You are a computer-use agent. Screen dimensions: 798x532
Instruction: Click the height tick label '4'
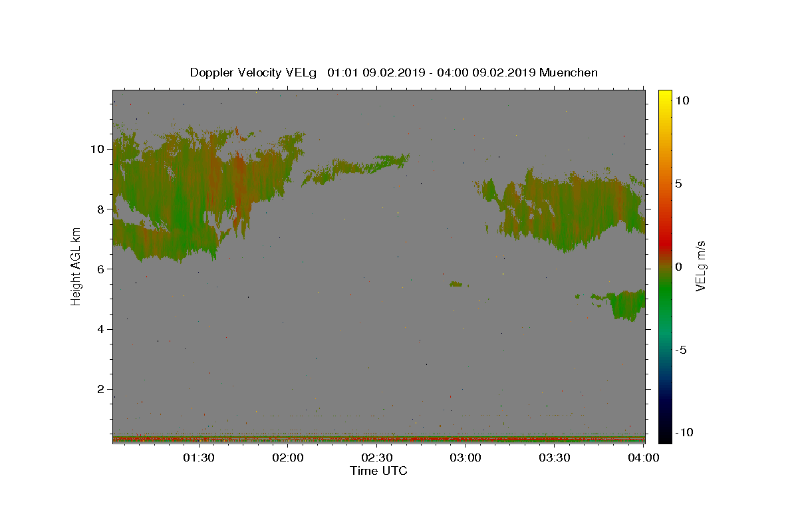pos(101,329)
